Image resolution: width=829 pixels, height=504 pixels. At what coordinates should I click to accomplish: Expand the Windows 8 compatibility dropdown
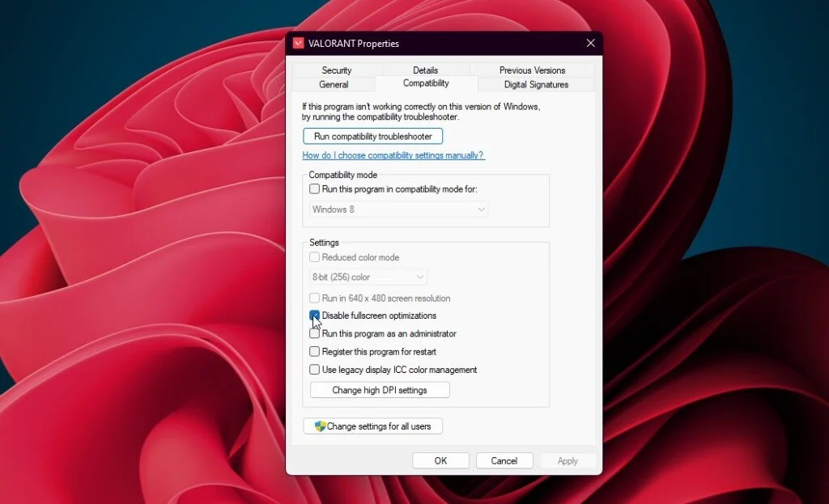point(398,210)
